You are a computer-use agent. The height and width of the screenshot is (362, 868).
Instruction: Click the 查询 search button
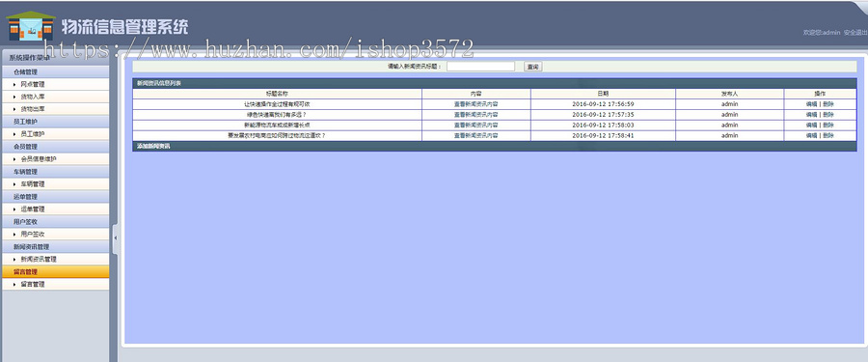point(532,67)
